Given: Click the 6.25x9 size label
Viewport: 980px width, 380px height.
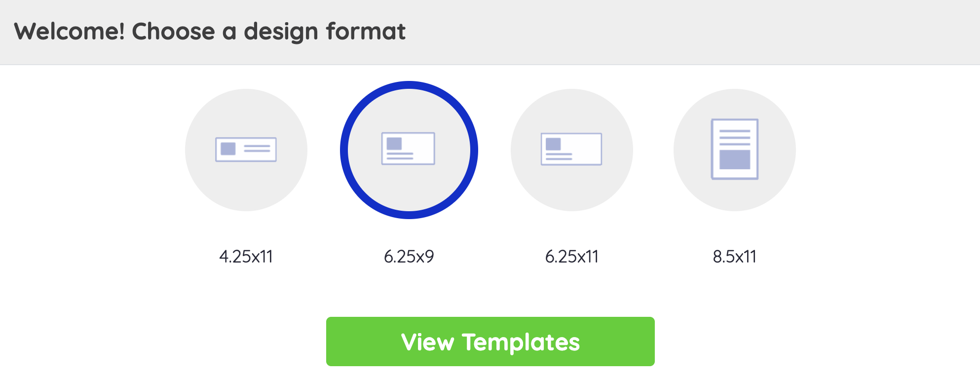Looking at the screenshot, I should 409,257.
